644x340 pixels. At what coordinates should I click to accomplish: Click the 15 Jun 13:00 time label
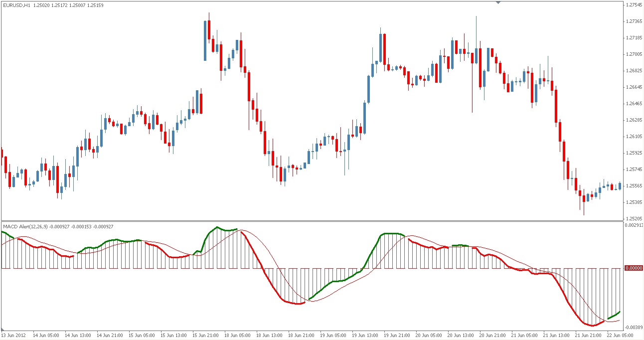[174, 335]
